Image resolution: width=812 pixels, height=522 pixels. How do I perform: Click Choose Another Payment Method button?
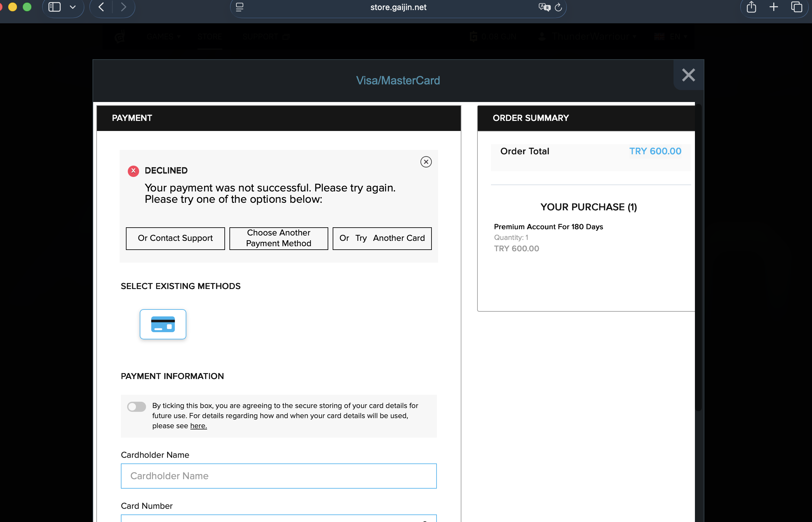[x=279, y=238]
